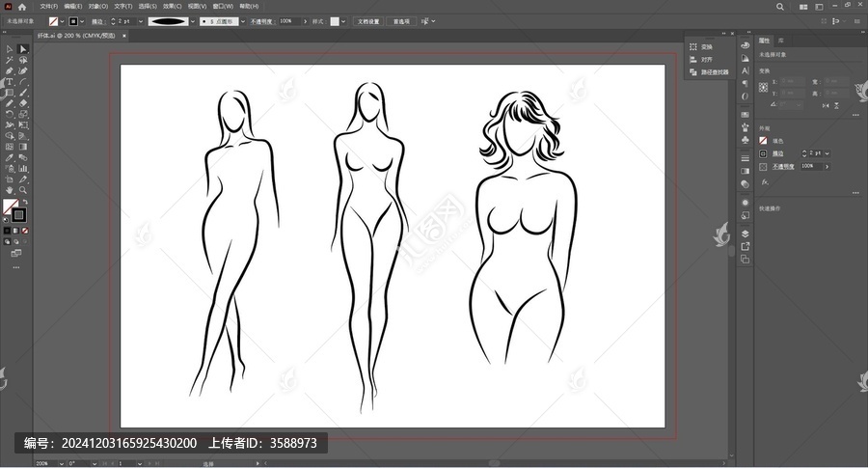Open stroke weight dropdown in control bar
Image resolution: width=868 pixels, height=468 pixels.
141,21
